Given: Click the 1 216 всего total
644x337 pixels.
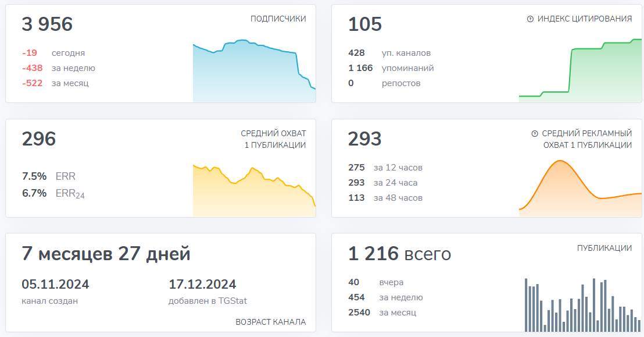Looking at the screenshot, I should click(x=400, y=254).
